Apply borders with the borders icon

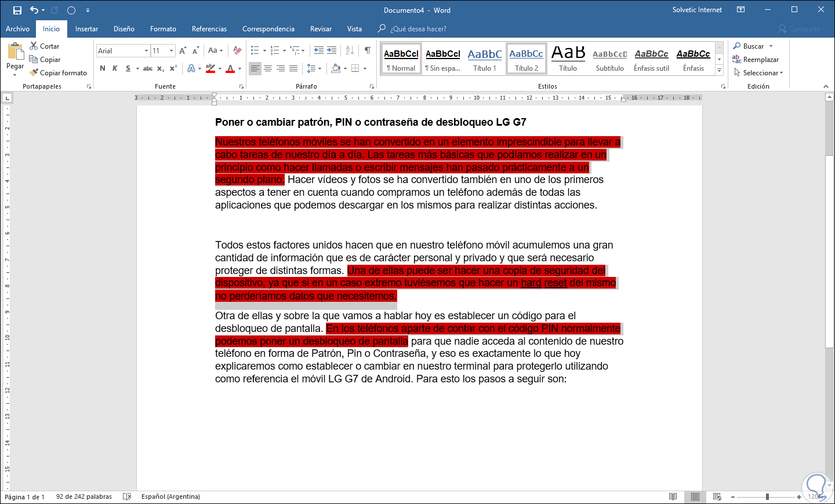tap(355, 68)
